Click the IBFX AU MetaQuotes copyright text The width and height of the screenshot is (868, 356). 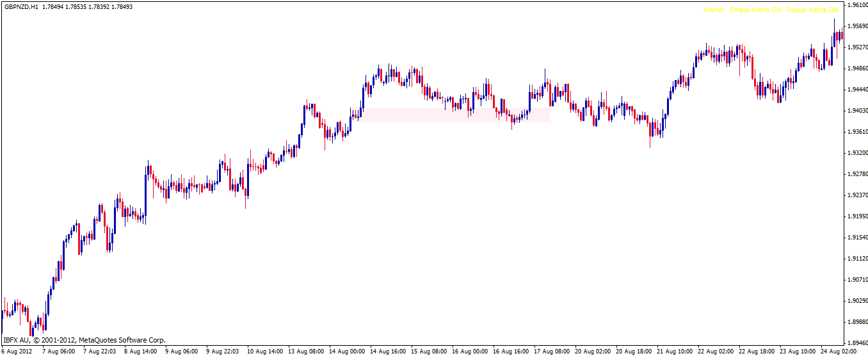[x=84, y=340]
